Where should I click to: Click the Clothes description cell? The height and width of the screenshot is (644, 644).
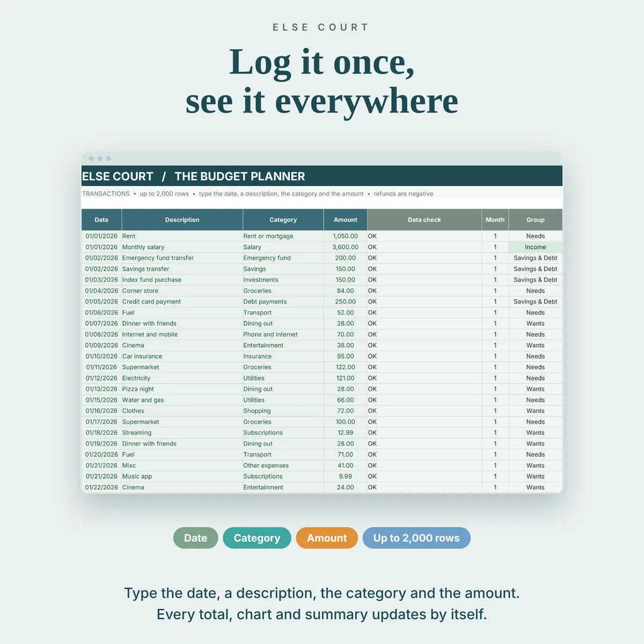coord(182,411)
